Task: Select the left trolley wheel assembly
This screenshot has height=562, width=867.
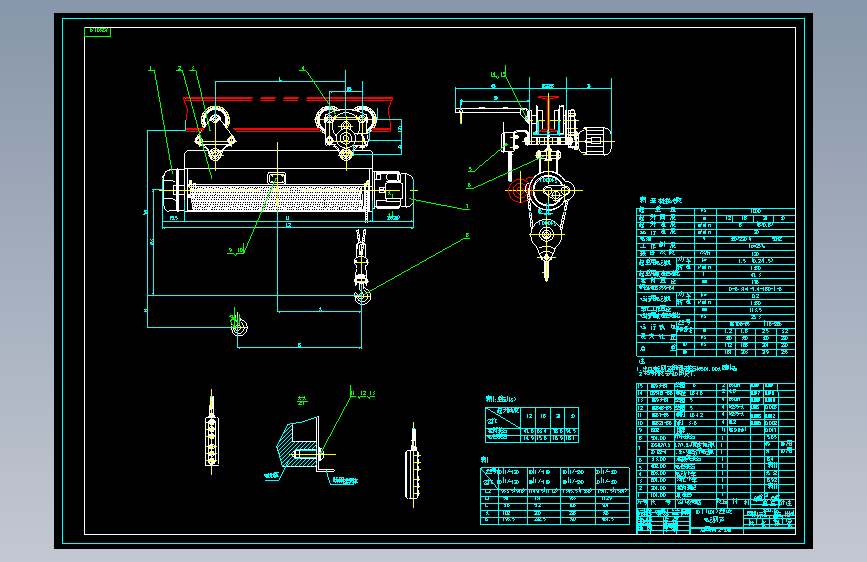Action: coord(215,133)
